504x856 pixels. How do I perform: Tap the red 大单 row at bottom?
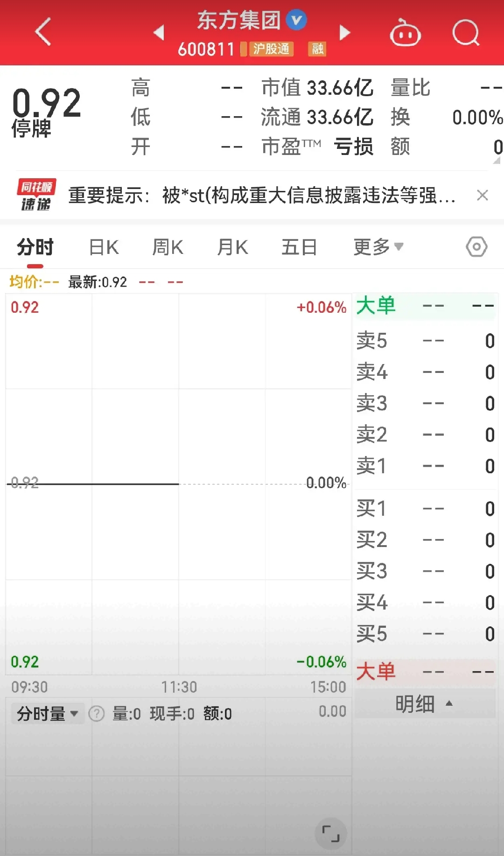(x=425, y=672)
